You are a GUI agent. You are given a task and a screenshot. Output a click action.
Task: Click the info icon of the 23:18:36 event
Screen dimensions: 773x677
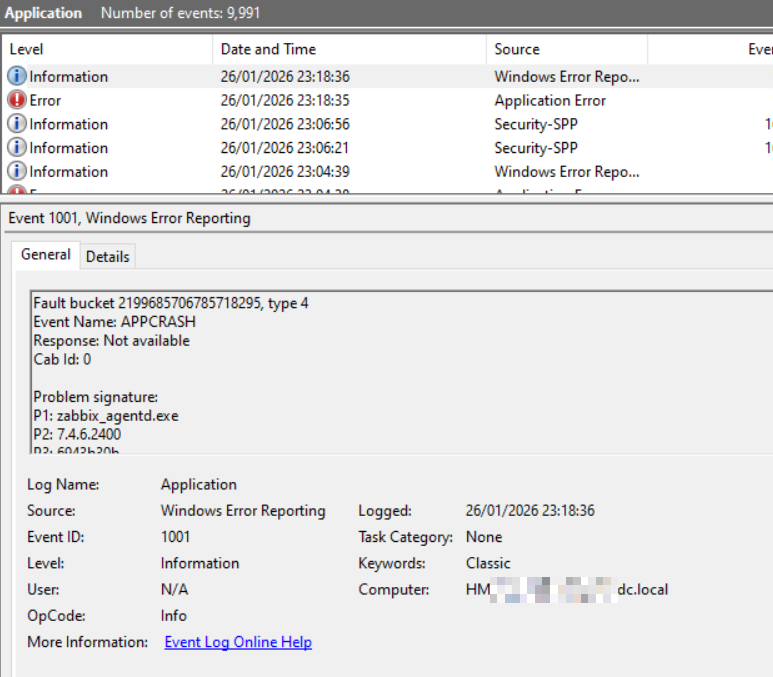(x=17, y=77)
